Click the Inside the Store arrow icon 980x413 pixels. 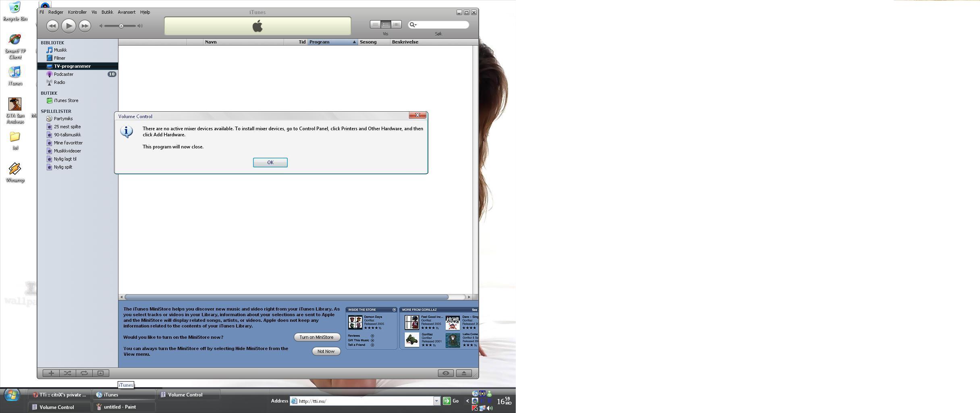[x=394, y=310]
